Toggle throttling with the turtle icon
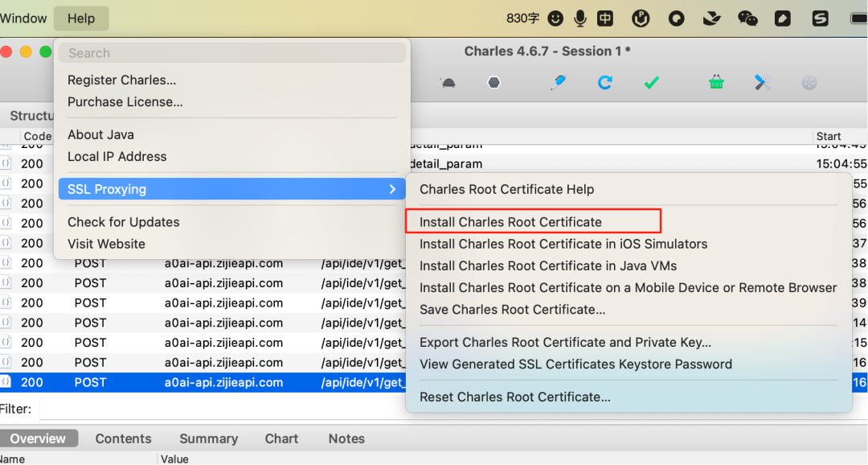This screenshot has height=465, width=868. pyautogui.click(x=448, y=83)
